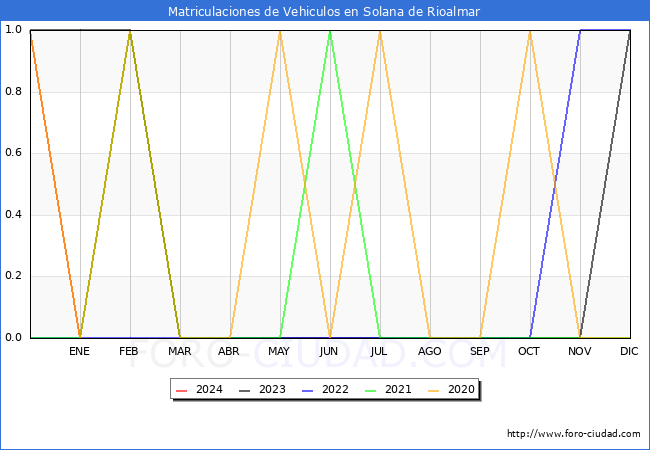This screenshot has width=650, height=450.
Task: Click the red 2024 legend color marker
Action: (x=182, y=391)
